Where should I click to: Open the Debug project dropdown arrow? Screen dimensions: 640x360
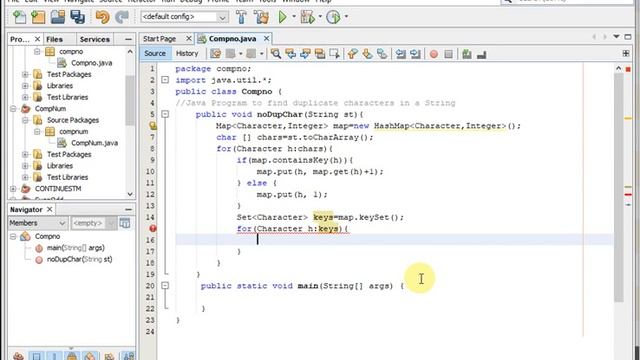pyautogui.click(x=320, y=17)
